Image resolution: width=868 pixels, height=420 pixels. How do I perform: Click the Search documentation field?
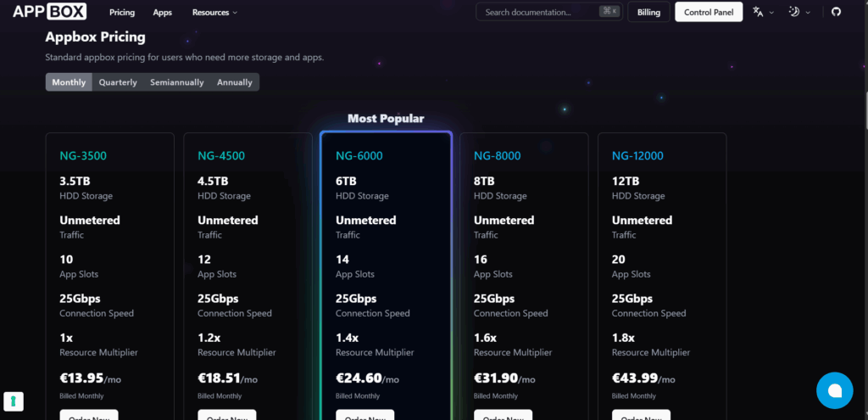(x=549, y=12)
